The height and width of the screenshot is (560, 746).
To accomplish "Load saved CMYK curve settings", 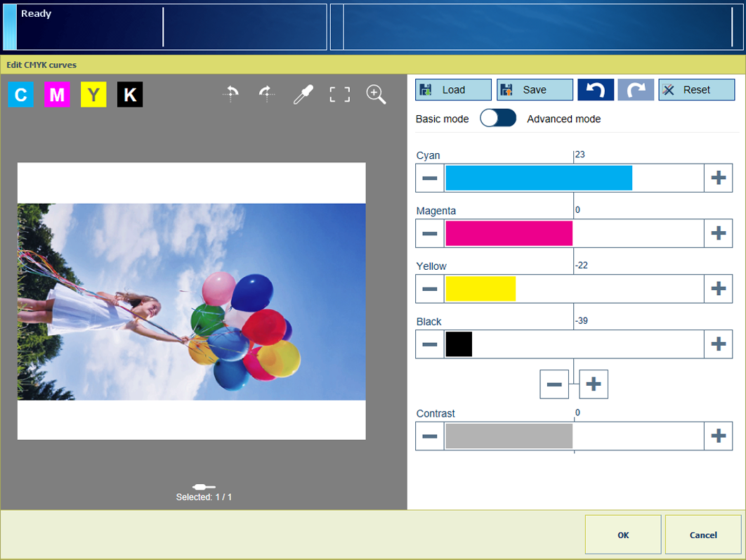I will pos(453,90).
